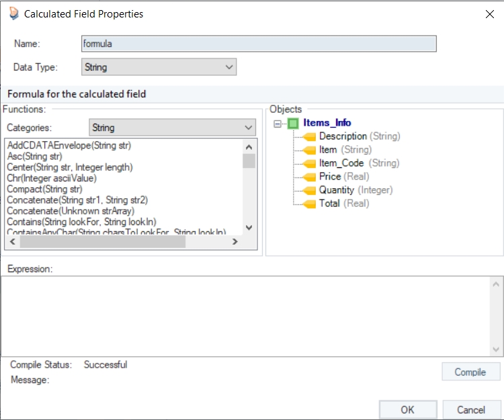Click the functions list horizontal scrollbar right arrow

(x=235, y=242)
